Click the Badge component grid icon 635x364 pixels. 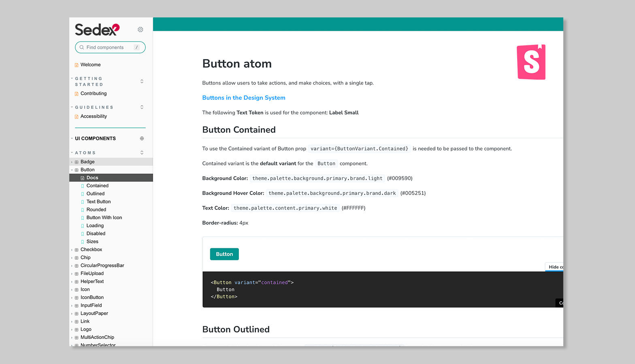pyautogui.click(x=77, y=162)
